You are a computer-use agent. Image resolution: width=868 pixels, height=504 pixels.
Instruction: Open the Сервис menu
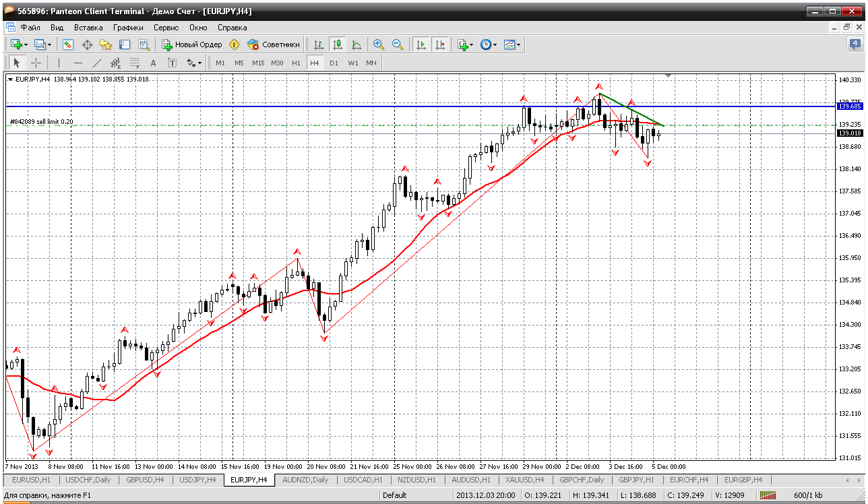click(166, 28)
